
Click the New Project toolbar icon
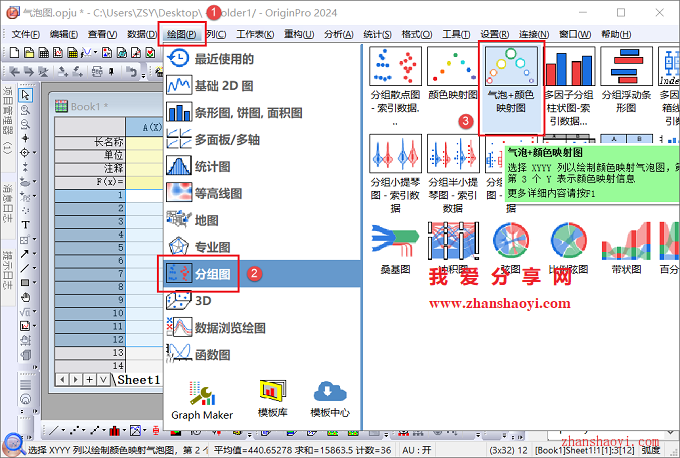(x=14, y=53)
